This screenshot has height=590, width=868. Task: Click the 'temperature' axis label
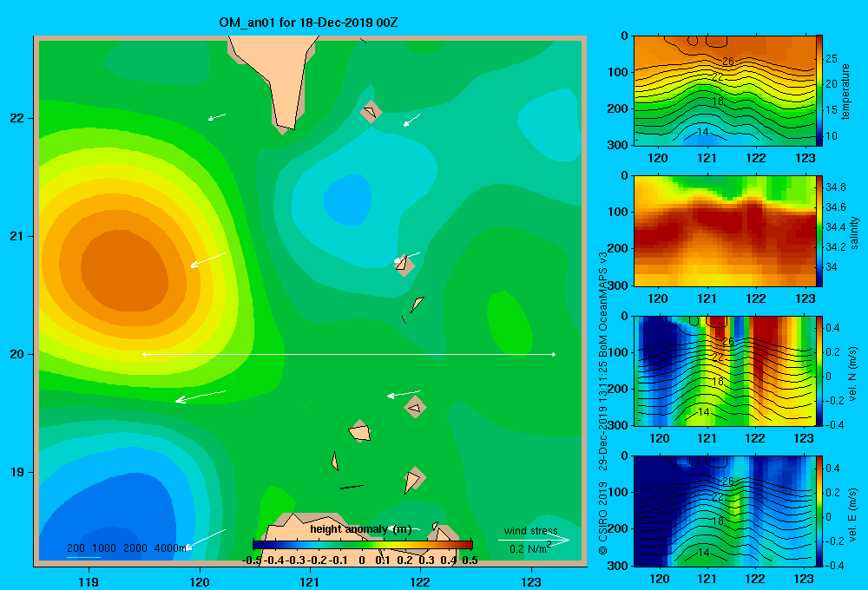coord(845,91)
